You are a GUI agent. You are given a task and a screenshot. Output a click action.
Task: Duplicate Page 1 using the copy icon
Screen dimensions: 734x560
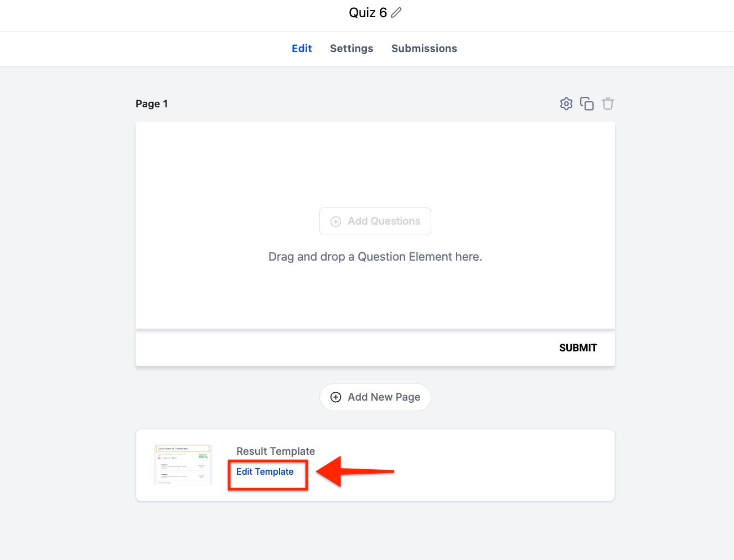point(587,103)
